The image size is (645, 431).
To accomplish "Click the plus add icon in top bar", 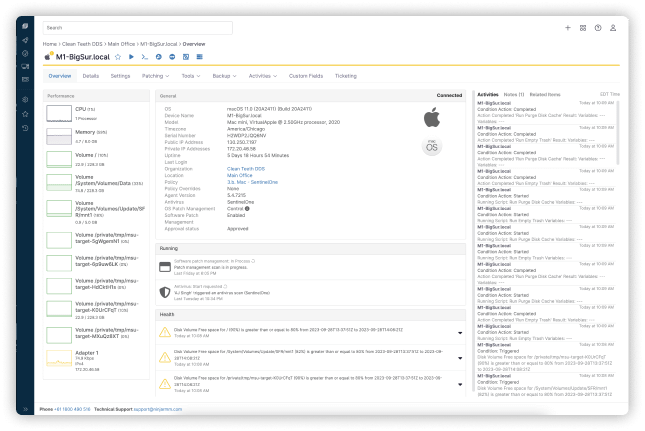I will pos(568,28).
